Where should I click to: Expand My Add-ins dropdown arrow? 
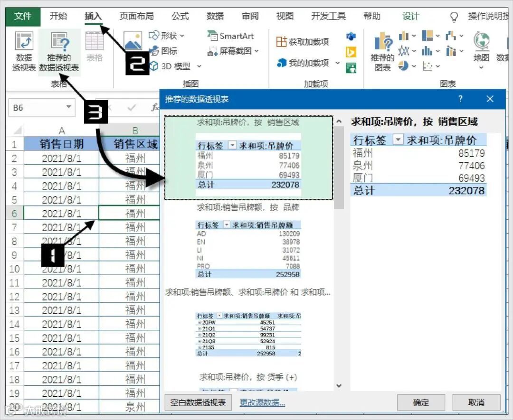pos(338,63)
